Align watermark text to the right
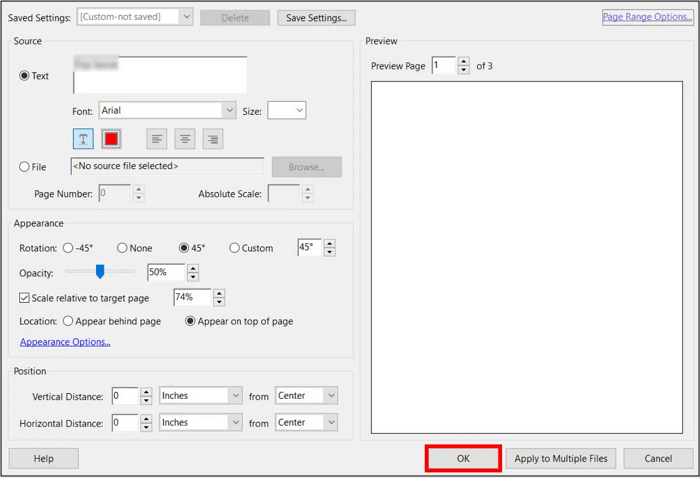 (212, 139)
